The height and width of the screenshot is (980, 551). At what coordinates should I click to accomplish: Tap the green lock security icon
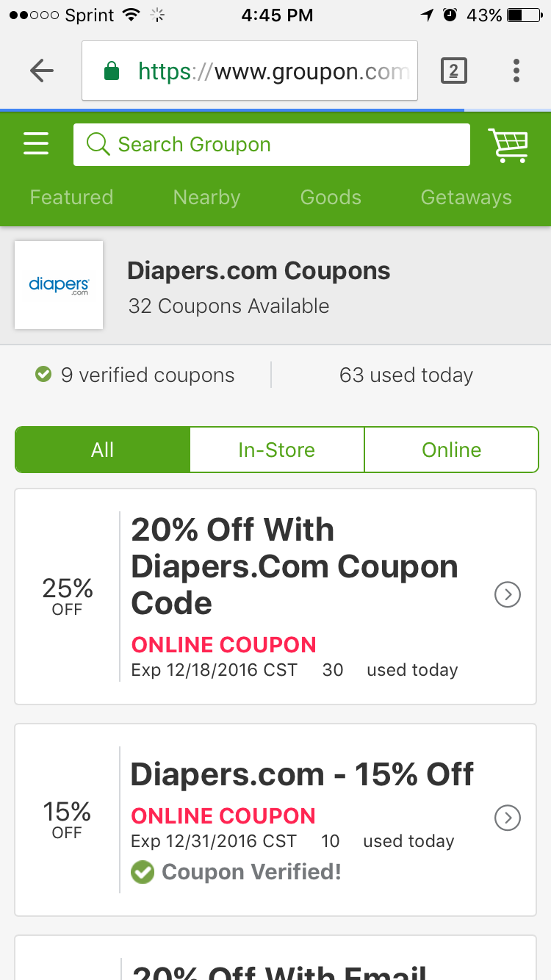click(x=112, y=71)
